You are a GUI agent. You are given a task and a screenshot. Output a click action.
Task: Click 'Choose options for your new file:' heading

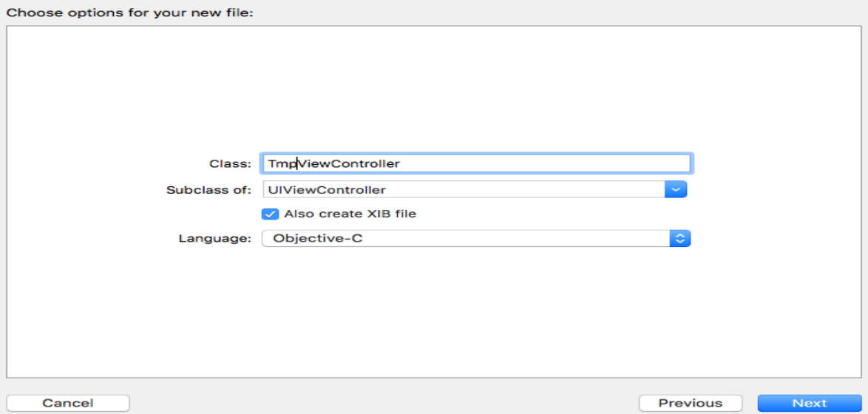[129, 12]
